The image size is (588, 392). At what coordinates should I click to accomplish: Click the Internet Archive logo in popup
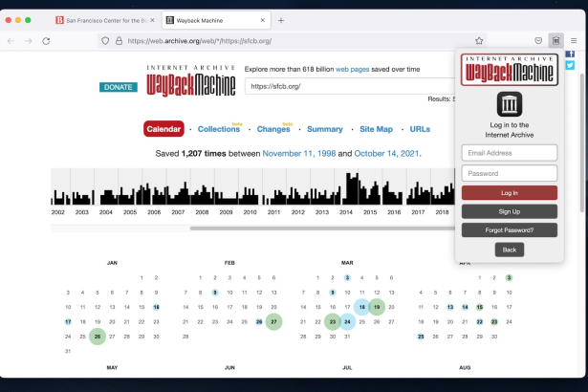[510, 104]
